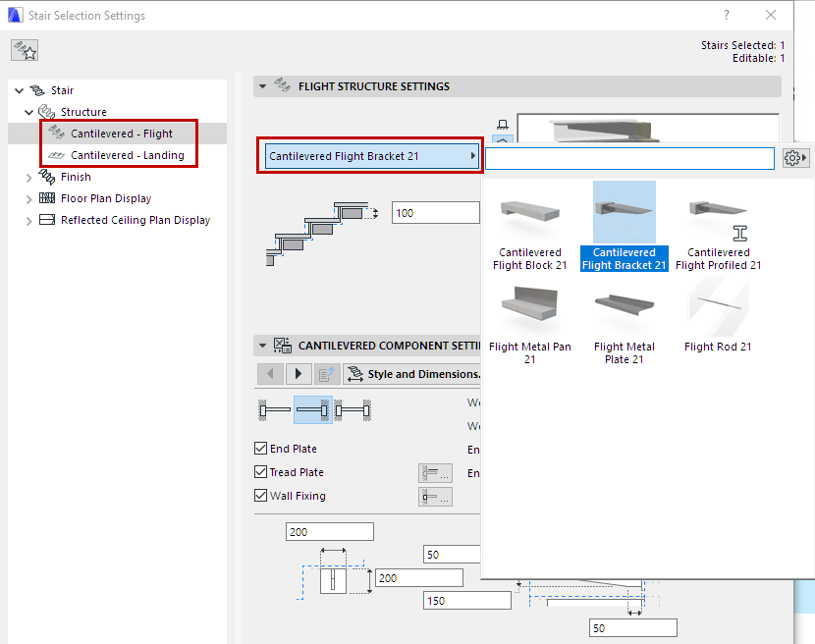Open help with the question mark
815x644 pixels.
(x=727, y=15)
